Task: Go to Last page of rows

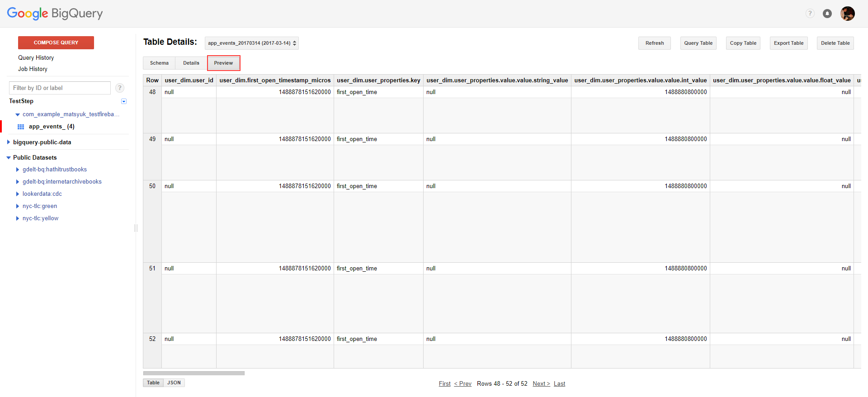Action: click(x=559, y=383)
